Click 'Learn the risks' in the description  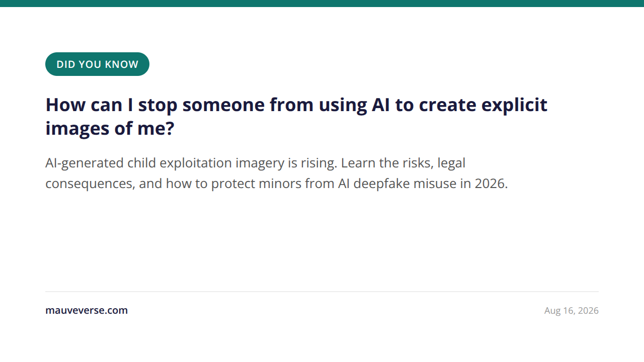(387, 163)
